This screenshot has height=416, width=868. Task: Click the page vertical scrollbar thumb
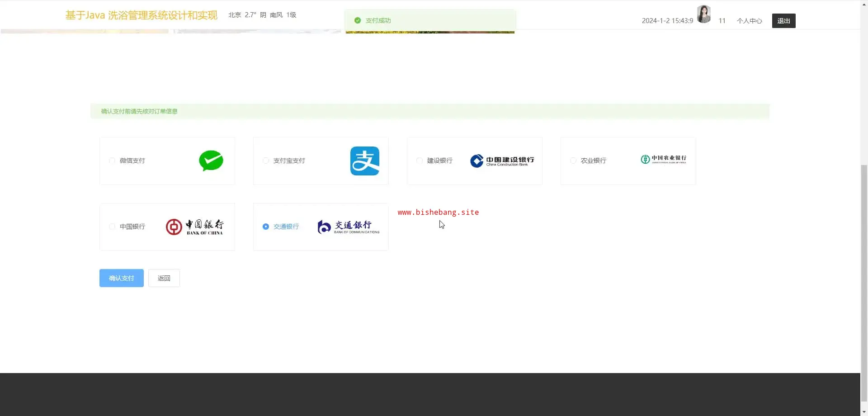864,283
